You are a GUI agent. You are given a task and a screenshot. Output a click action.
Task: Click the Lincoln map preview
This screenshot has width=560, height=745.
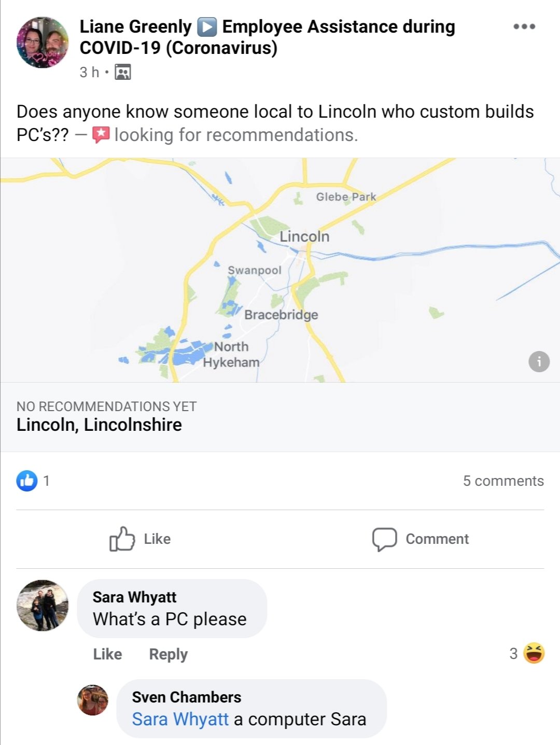tap(280, 270)
